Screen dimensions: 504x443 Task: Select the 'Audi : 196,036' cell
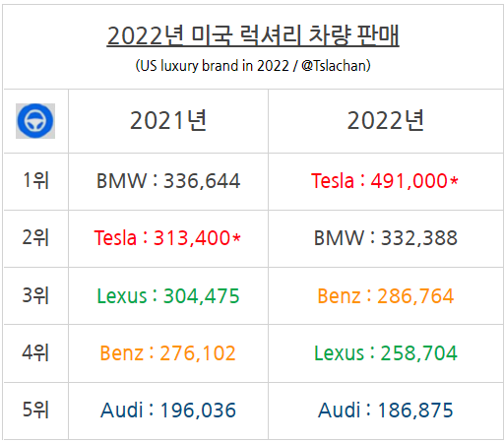pyautogui.click(x=168, y=411)
